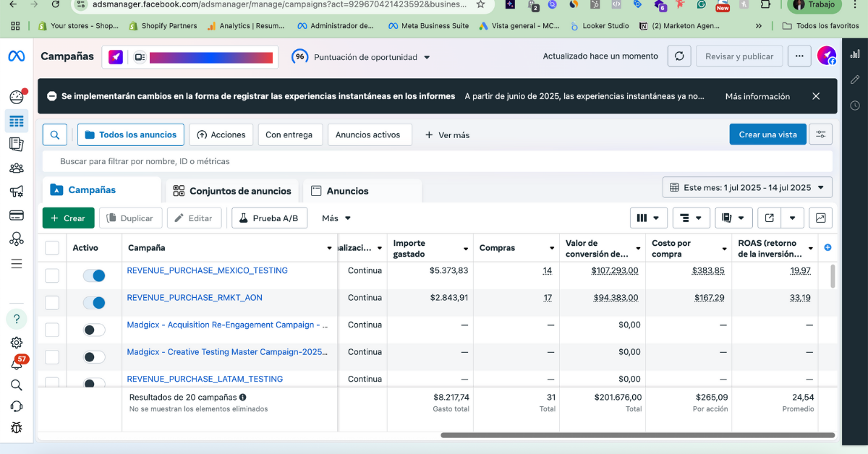Click the green Crear button
The image size is (868, 454).
tap(68, 218)
